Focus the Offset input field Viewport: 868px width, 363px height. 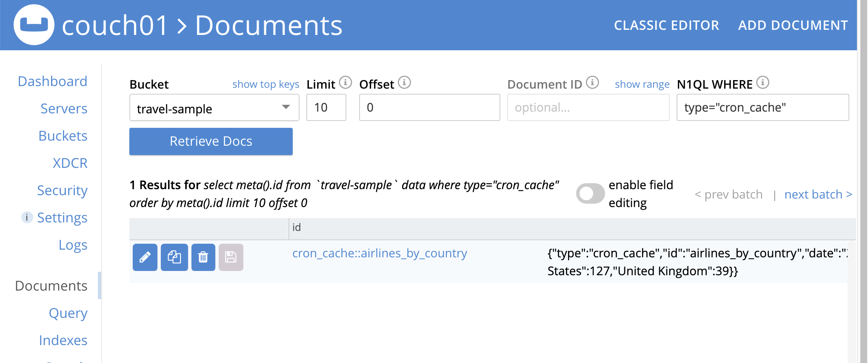coord(430,107)
